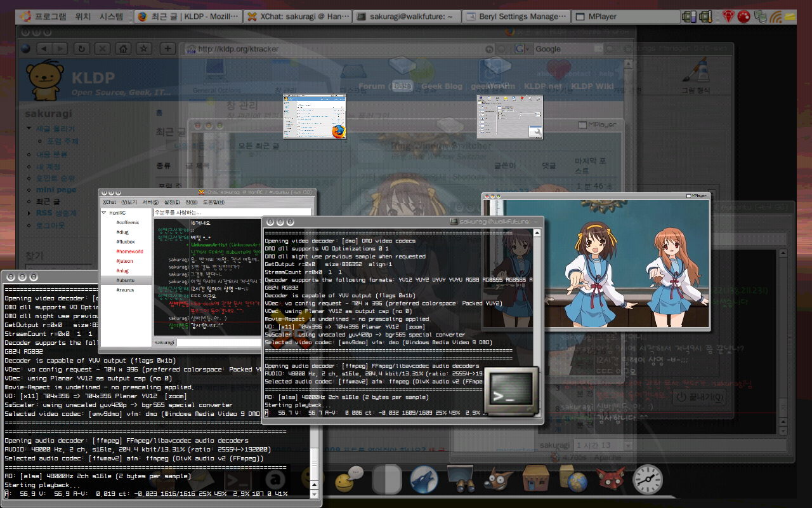Image resolution: width=812 pixels, height=508 pixels.
Task: Open the clock dock icon
Action: (648, 481)
